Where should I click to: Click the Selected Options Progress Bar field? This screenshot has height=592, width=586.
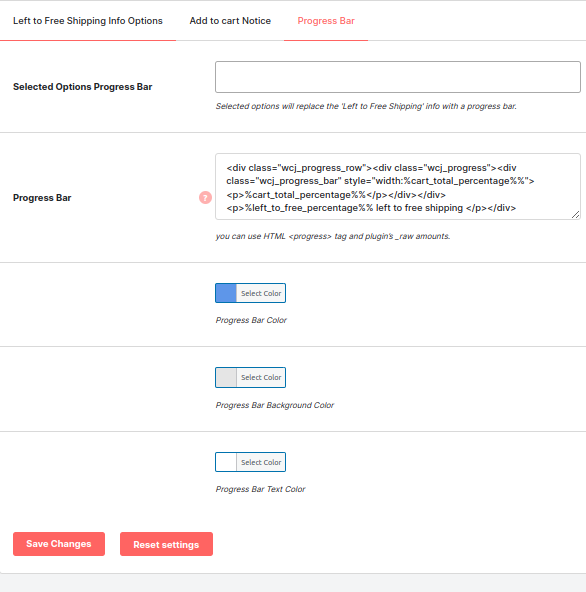click(398, 77)
